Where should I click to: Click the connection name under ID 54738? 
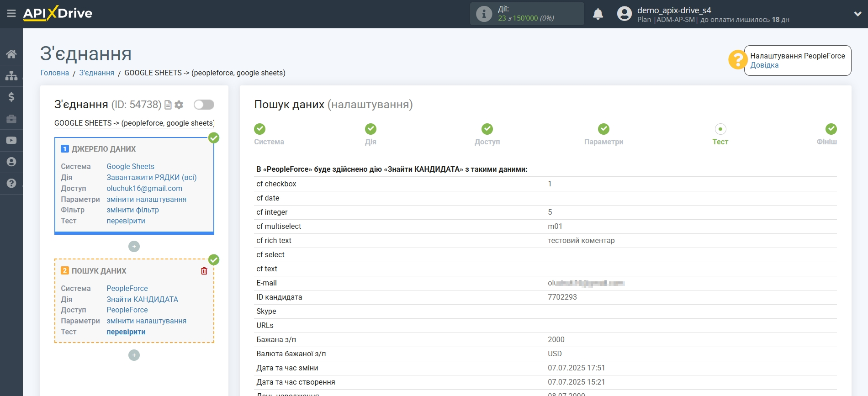click(x=134, y=123)
